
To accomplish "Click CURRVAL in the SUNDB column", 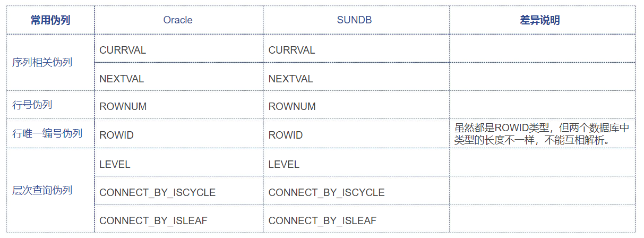I will click(x=291, y=50).
